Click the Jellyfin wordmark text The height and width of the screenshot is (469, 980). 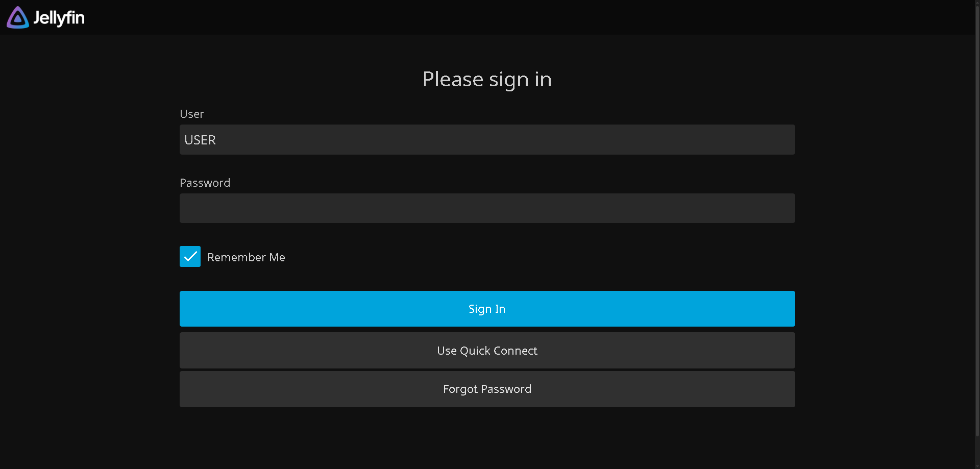pos(59,18)
